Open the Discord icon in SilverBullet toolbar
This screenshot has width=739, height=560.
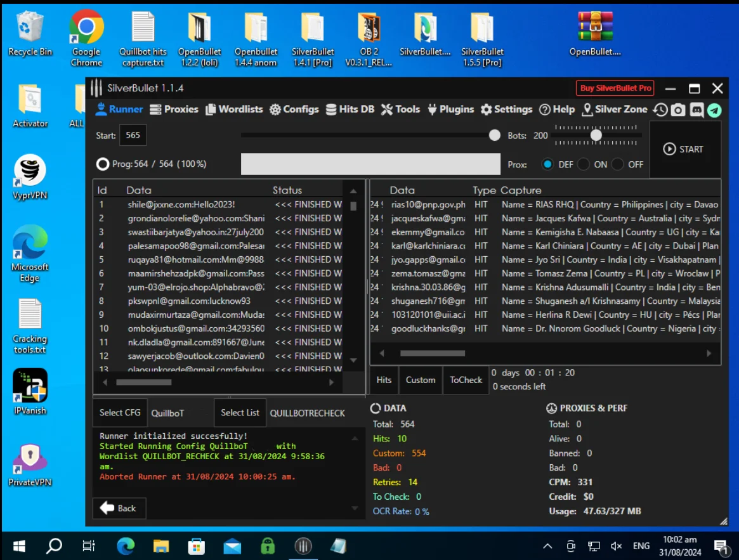696,110
